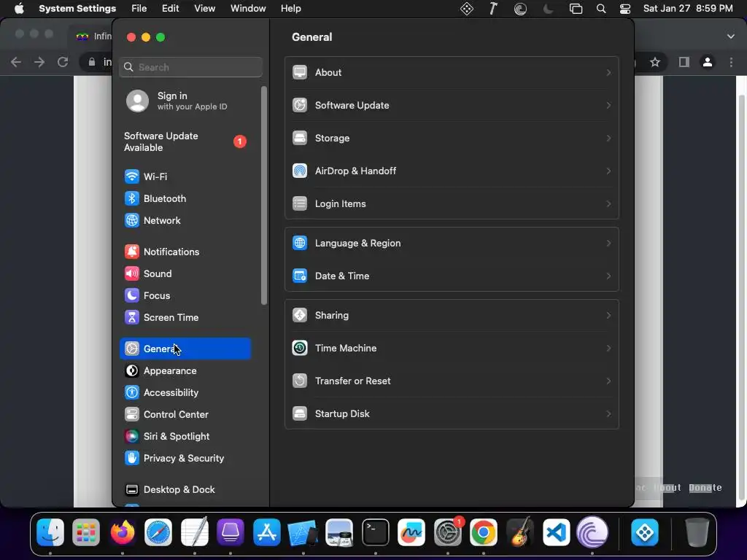The height and width of the screenshot is (560, 747).
Task: Launch Terminal from the Dock
Action: coord(376,532)
